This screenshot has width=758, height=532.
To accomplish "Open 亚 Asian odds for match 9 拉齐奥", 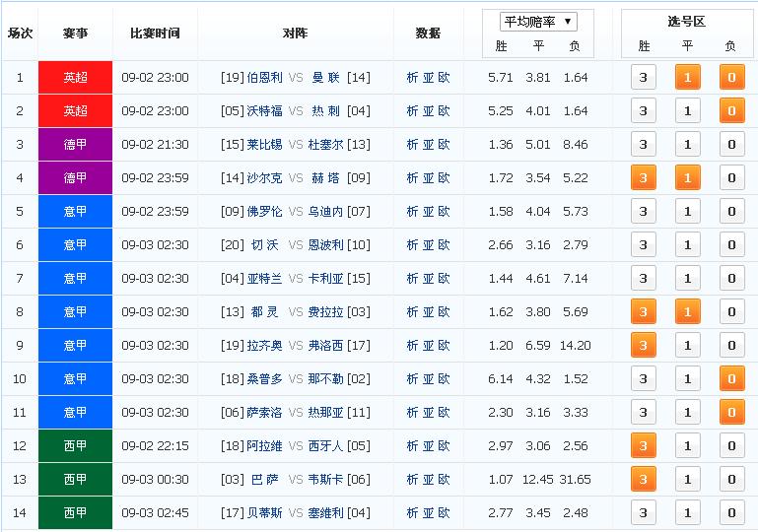I will tap(429, 346).
